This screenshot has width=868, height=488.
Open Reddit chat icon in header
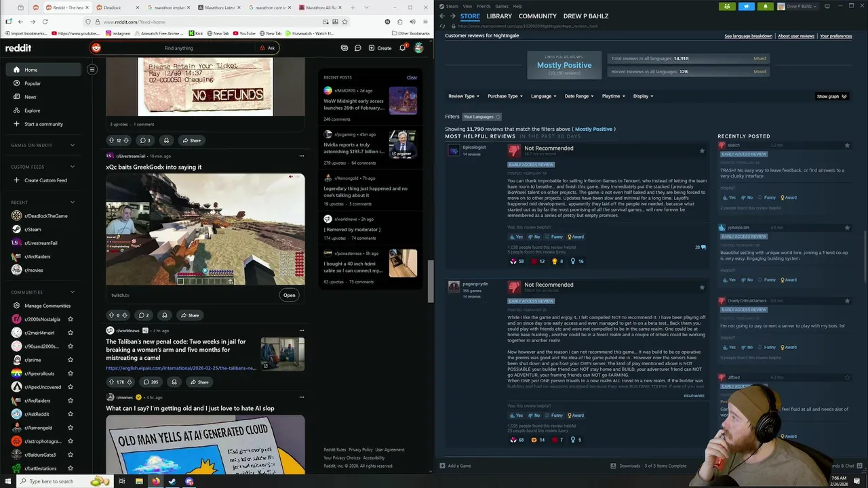[x=357, y=48]
